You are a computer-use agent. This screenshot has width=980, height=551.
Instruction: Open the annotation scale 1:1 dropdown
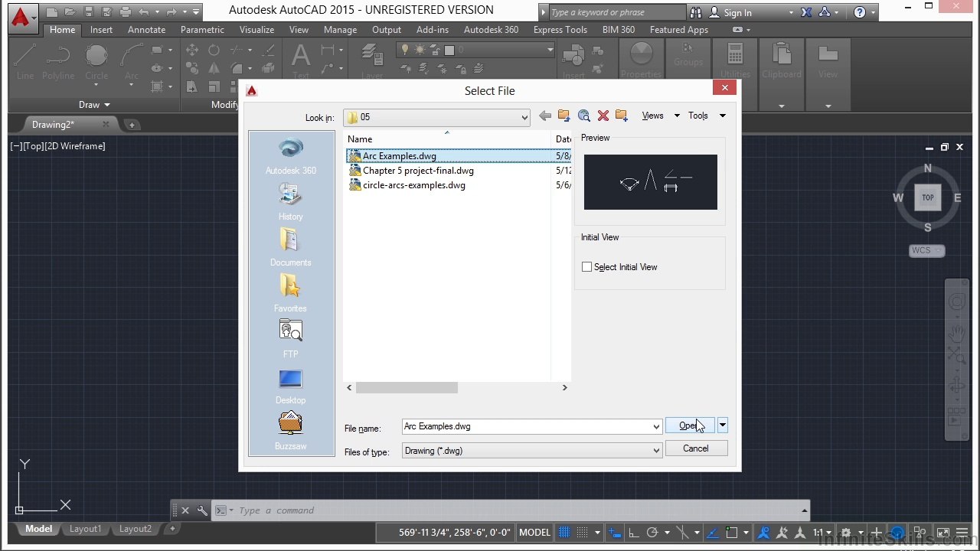tap(823, 533)
